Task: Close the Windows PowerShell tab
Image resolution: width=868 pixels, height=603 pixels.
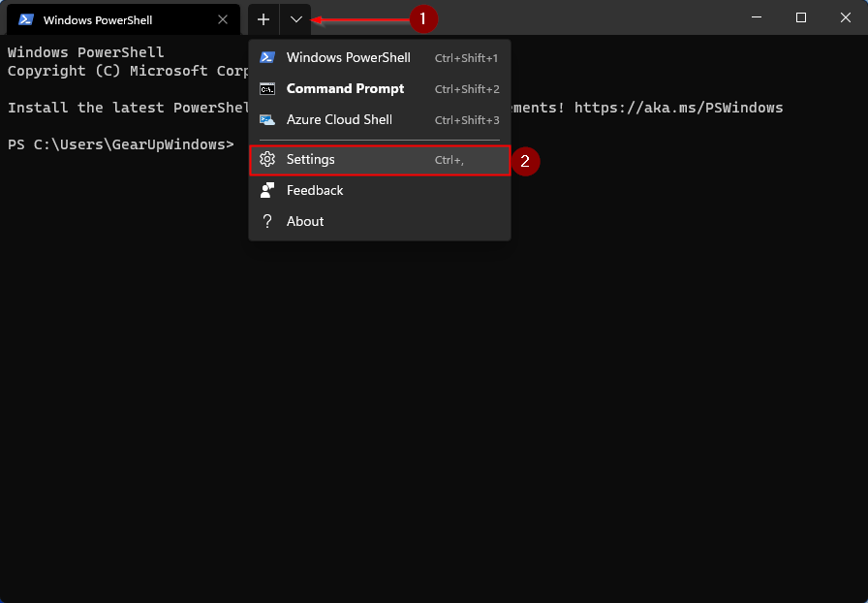Action: (x=223, y=19)
